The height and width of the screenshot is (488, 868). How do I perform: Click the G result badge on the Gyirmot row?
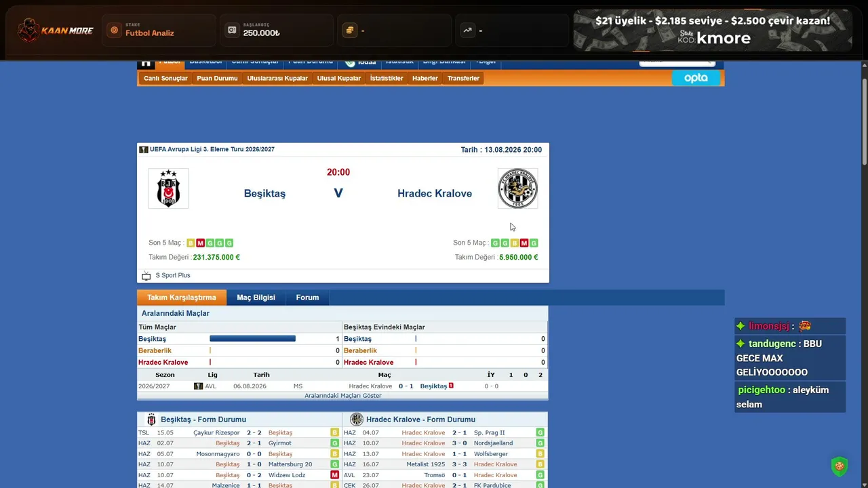coord(335,443)
